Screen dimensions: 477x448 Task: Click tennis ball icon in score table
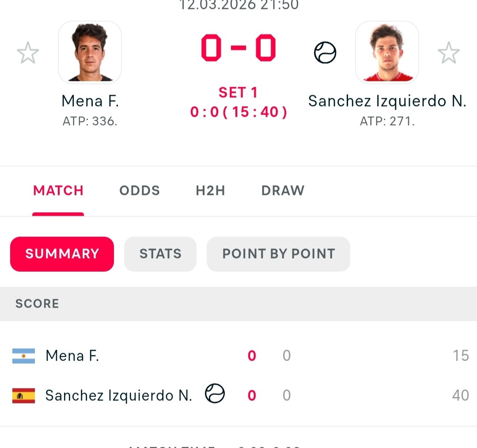tap(215, 393)
